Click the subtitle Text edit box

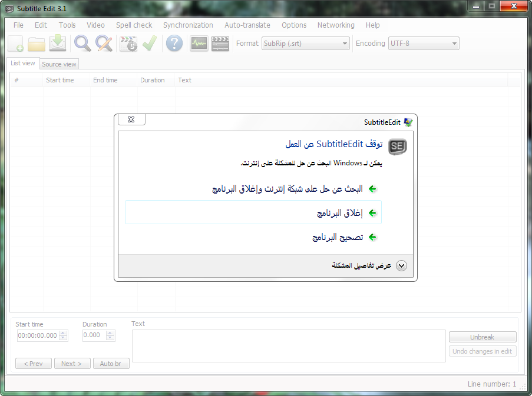click(289, 346)
